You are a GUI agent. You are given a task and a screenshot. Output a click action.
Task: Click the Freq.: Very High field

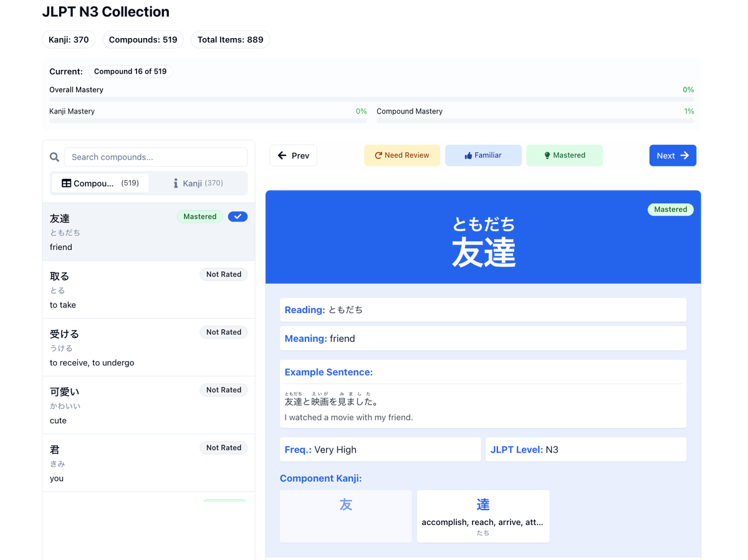(380, 450)
